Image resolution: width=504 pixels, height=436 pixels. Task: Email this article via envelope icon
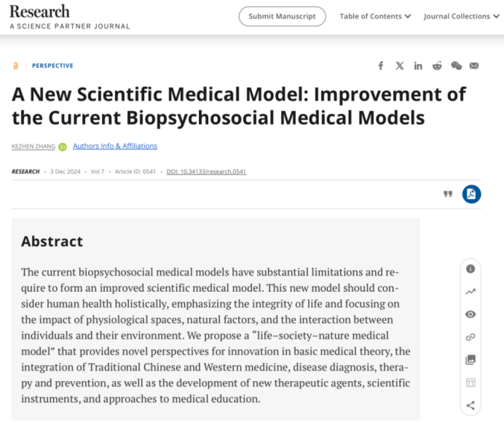[474, 66]
